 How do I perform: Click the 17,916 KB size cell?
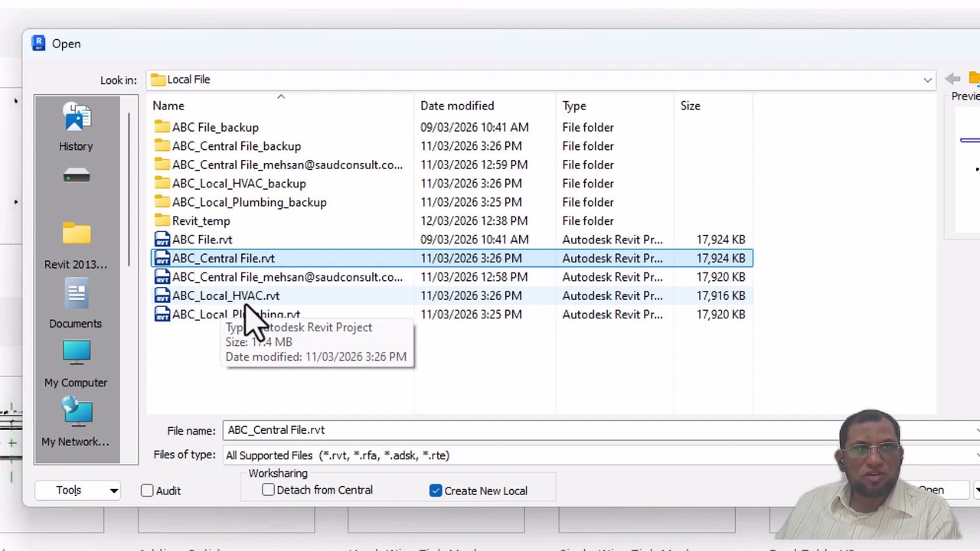[720, 295]
